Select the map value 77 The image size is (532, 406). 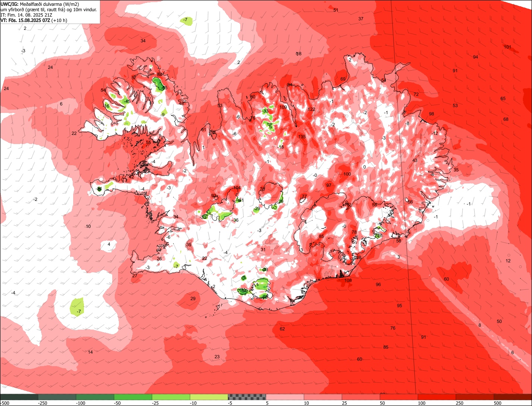(304, 196)
